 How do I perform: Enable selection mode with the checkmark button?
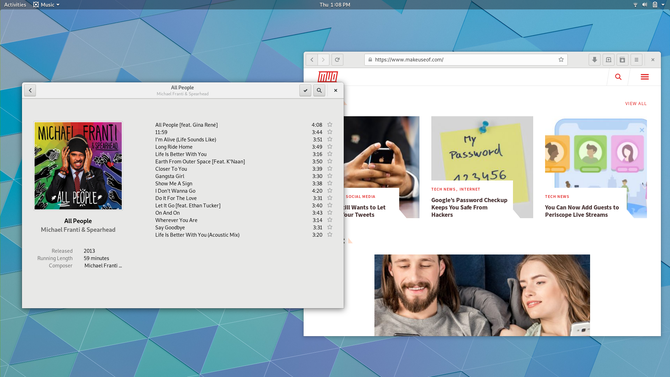[305, 90]
